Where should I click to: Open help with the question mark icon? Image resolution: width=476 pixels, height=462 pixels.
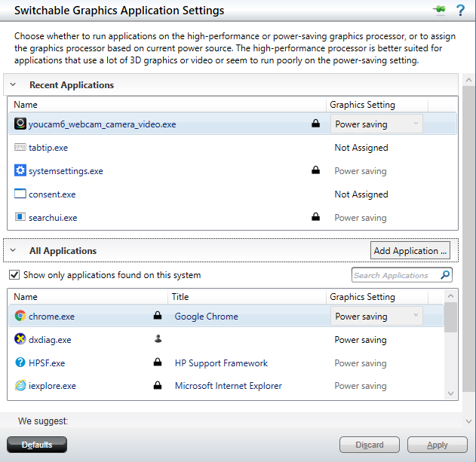(460, 11)
